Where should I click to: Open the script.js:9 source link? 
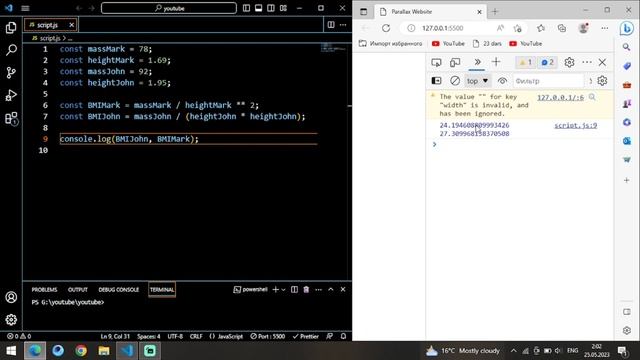[x=576, y=125]
